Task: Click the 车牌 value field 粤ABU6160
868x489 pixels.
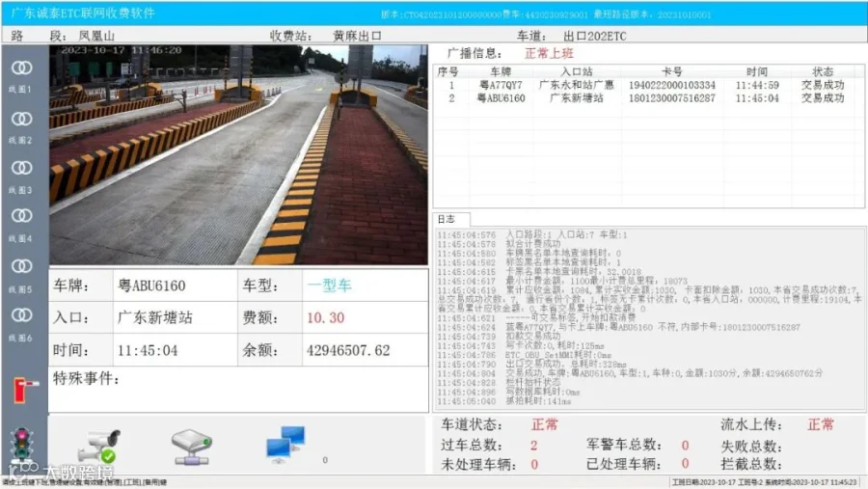Action: tap(175, 285)
